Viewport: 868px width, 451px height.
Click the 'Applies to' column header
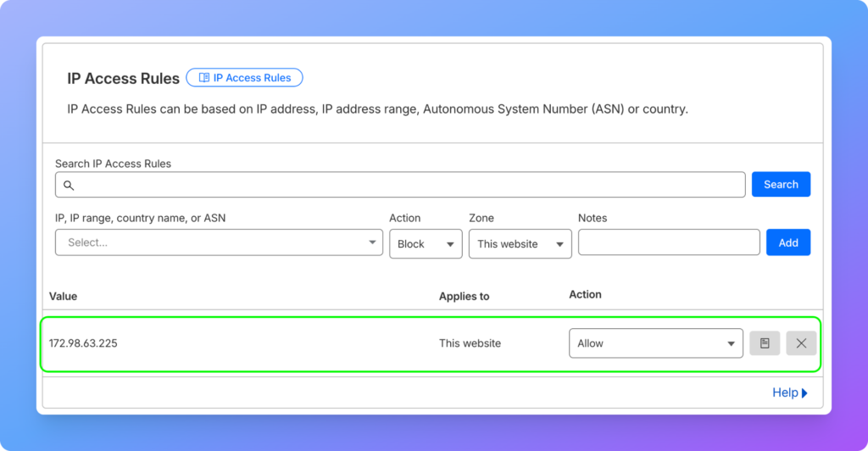pos(464,296)
